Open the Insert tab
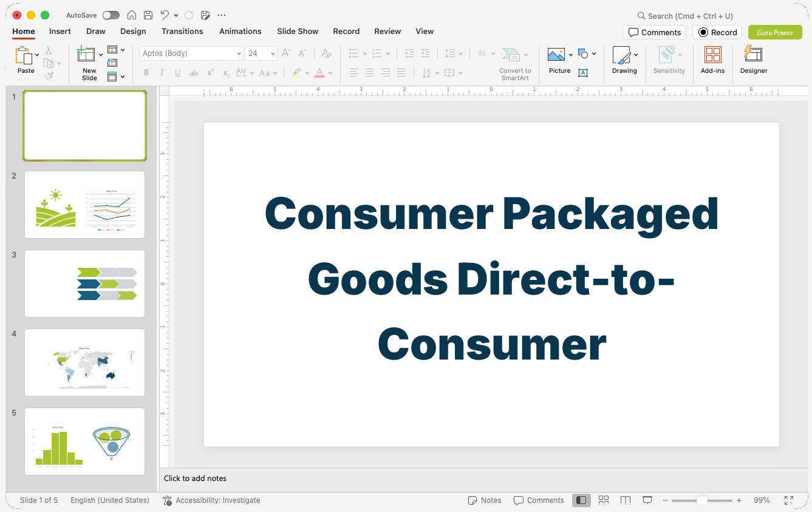The width and height of the screenshot is (812, 512). [60, 32]
